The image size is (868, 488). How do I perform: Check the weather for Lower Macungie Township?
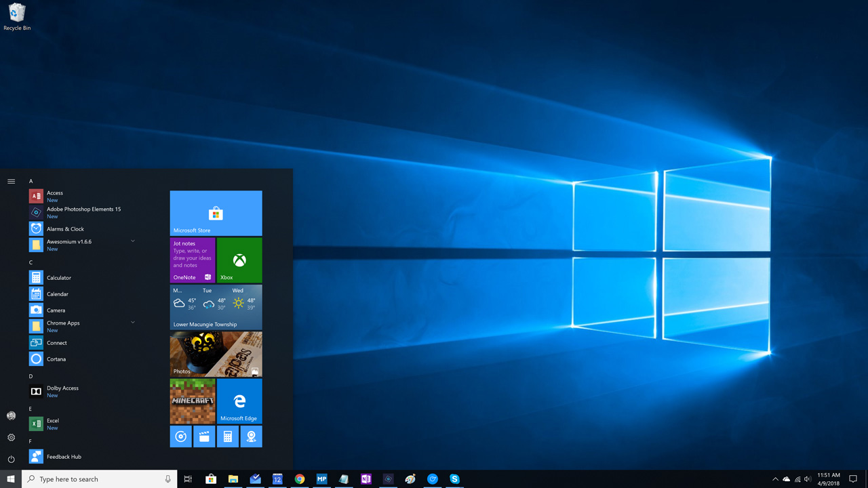(x=216, y=306)
